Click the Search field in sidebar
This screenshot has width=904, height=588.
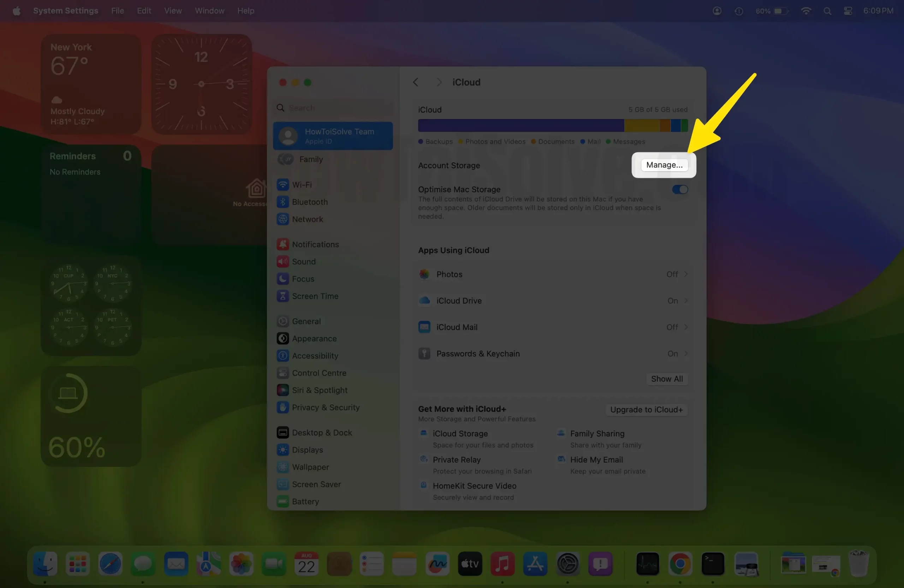click(333, 108)
